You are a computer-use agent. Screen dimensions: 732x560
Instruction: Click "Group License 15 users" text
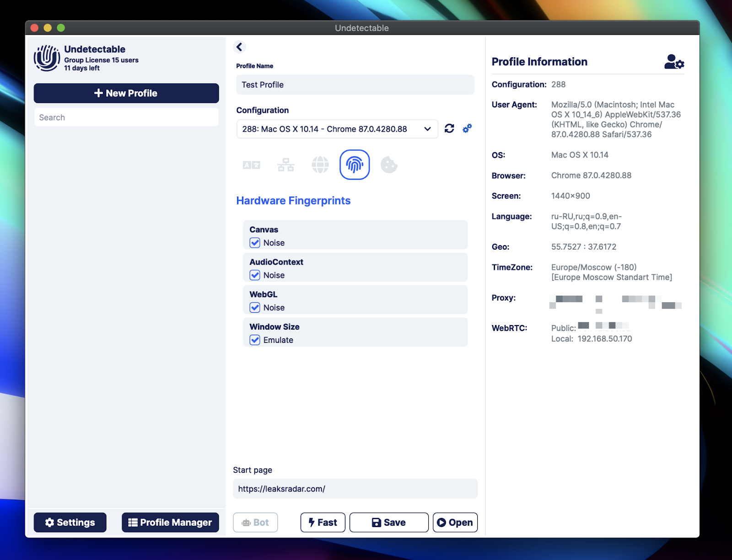[x=101, y=60]
